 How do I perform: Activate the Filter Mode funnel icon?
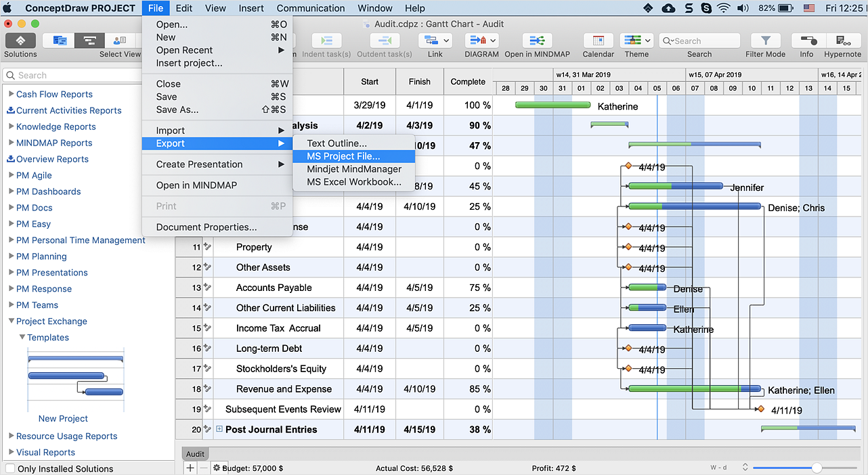tap(765, 41)
